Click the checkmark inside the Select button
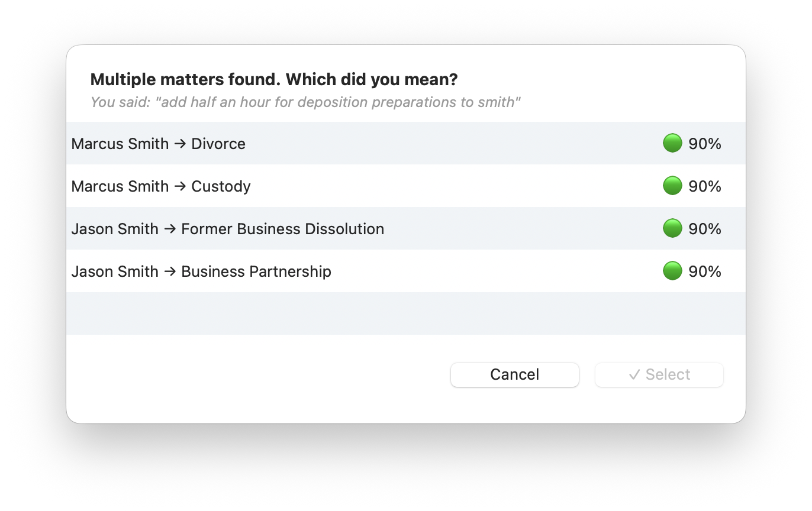The height and width of the screenshot is (511, 812). pos(634,374)
